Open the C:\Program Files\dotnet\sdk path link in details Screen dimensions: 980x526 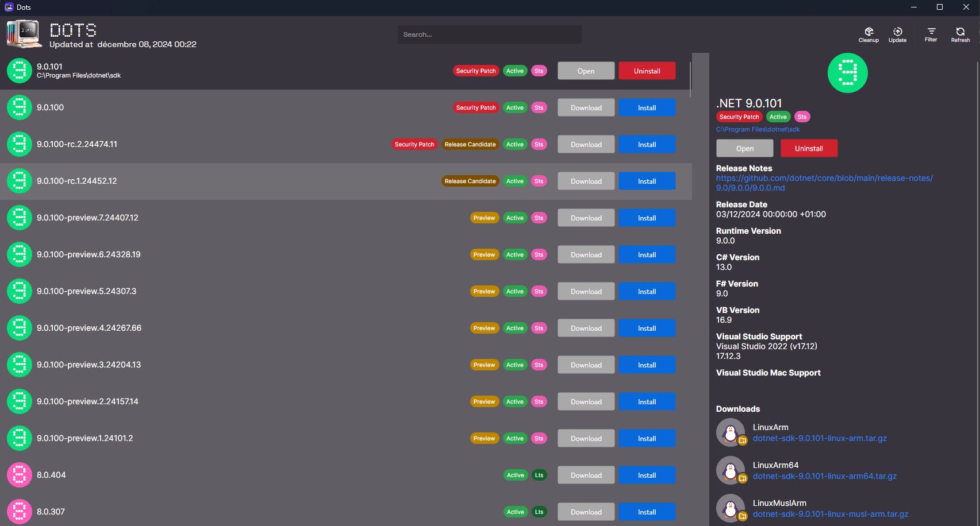(x=758, y=129)
